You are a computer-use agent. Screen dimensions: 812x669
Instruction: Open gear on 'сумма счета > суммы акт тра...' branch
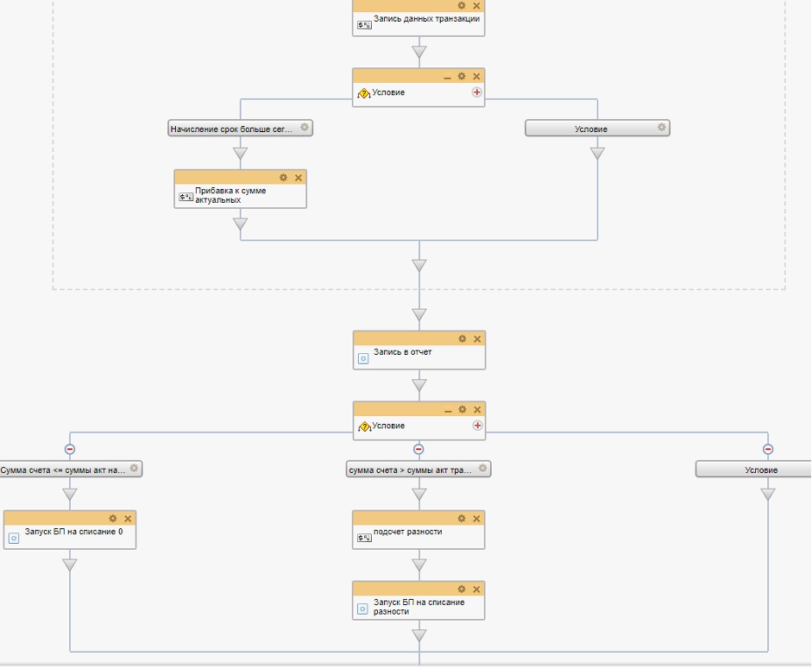tap(482, 469)
